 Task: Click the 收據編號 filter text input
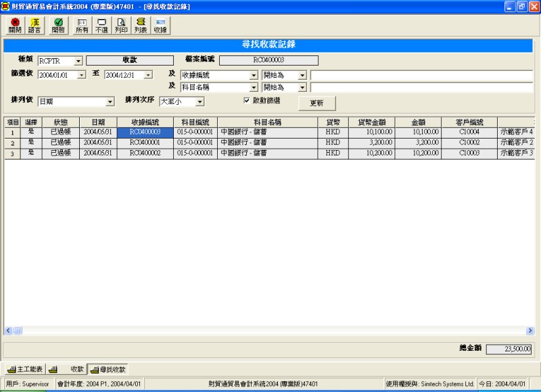click(421, 75)
